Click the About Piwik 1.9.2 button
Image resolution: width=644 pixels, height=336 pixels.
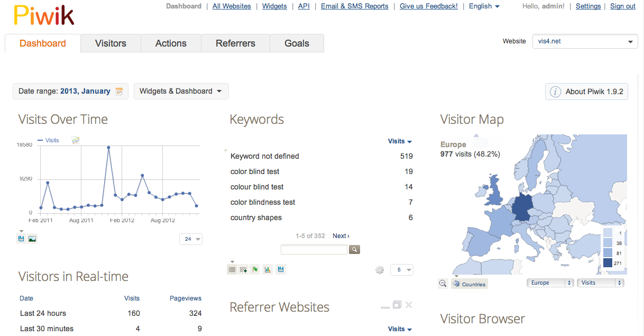coord(586,92)
